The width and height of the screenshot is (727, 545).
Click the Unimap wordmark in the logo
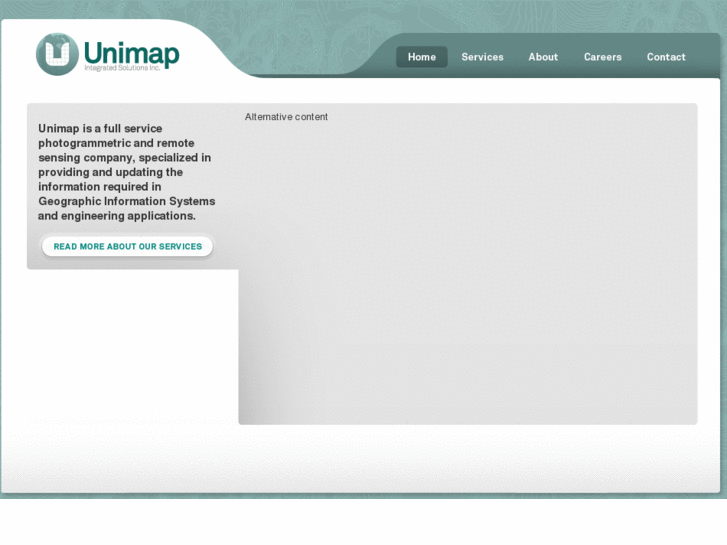[131, 53]
